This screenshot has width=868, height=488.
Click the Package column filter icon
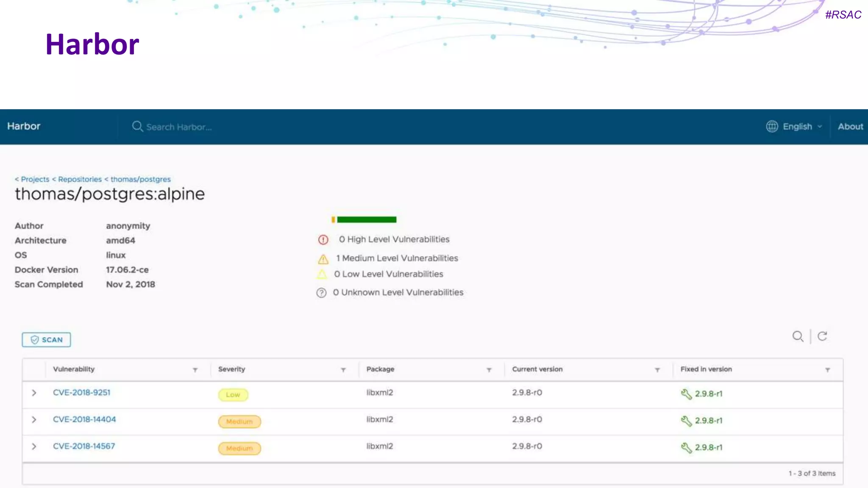[489, 370]
